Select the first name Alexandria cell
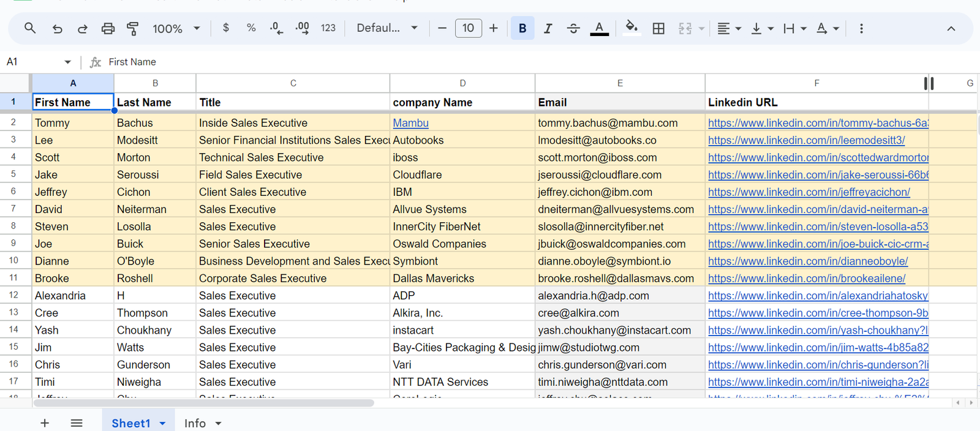Image resolution: width=980 pixels, height=431 pixels. point(73,296)
